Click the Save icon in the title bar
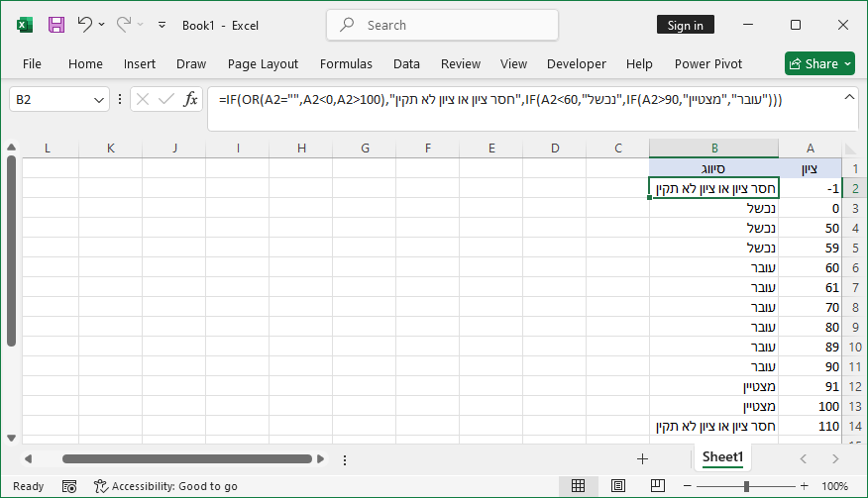Image resolution: width=868 pixels, height=498 pixels. pos(56,25)
